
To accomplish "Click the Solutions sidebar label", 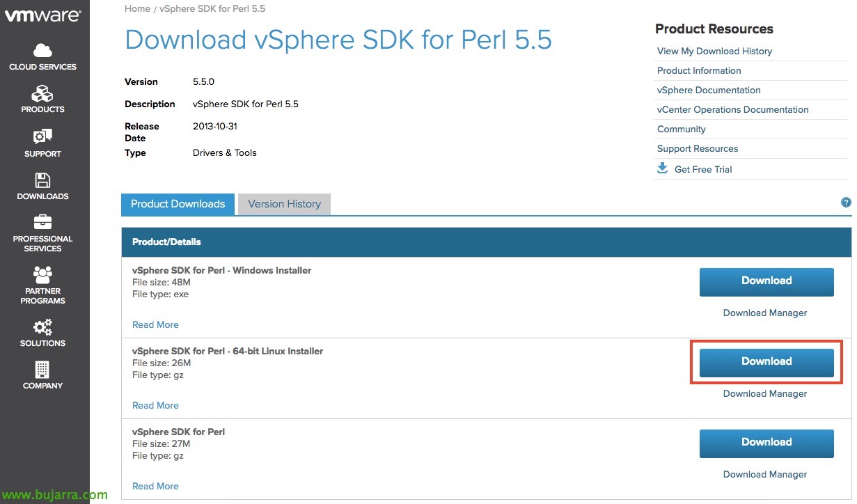I will tap(42, 344).
